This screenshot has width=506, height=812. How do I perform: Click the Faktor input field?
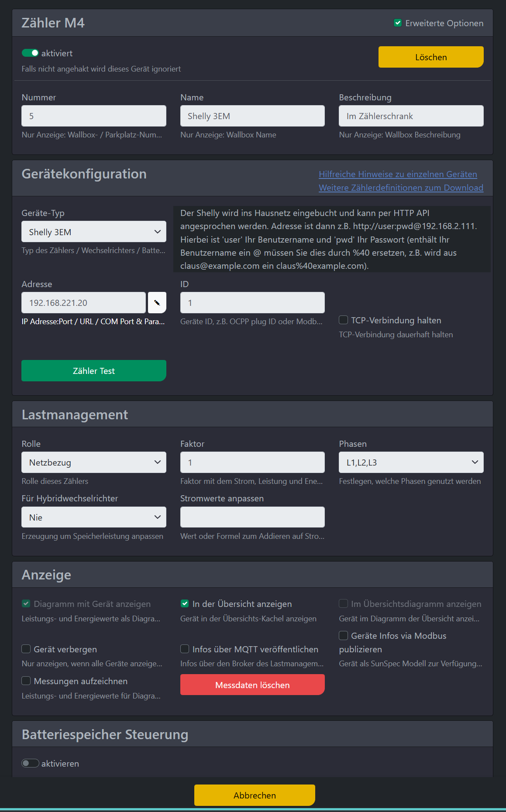click(252, 463)
